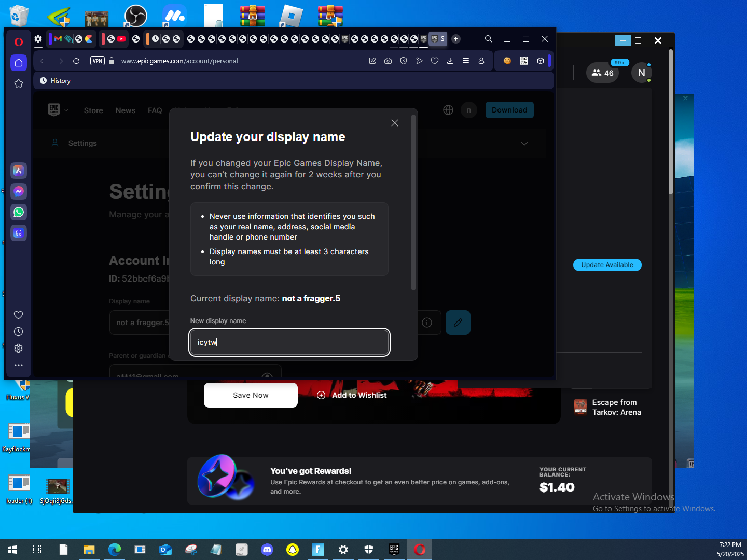The height and width of the screenshot is (560, 747).
Task: Go to Opera start page home icon
Action: [19, 63]
